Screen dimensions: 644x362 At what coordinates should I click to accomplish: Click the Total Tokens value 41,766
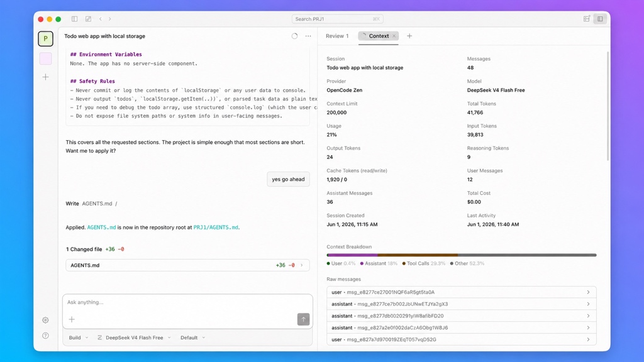tap(475, 112)
